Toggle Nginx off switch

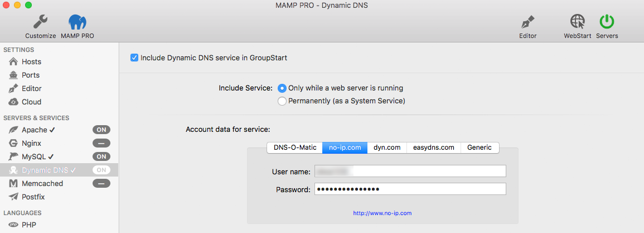[101, 143]
